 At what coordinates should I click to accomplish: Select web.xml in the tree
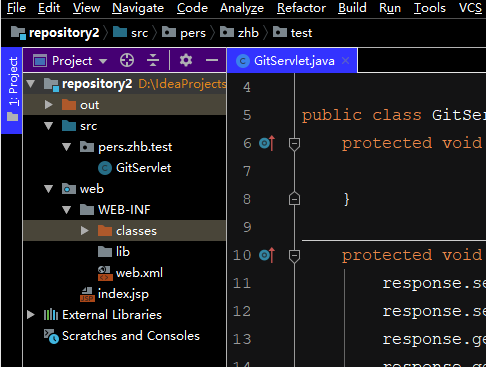pyautogui.click(x=124, y=273)
